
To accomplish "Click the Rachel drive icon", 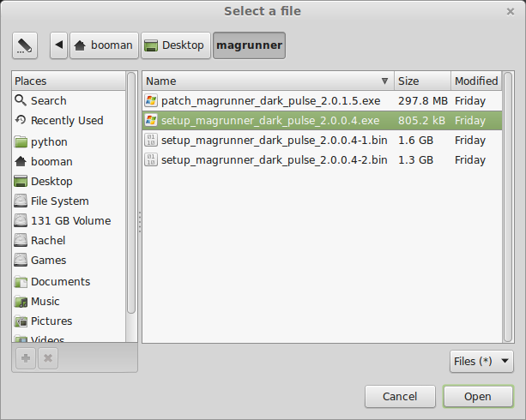I will (x=21, y=240).
